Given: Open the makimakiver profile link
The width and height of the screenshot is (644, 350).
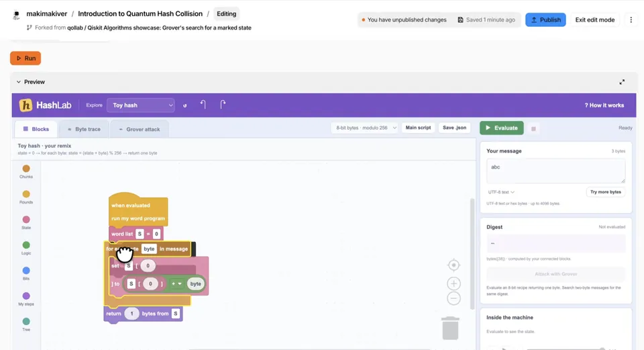Looking at the screenshot, I should click(46, 13).
